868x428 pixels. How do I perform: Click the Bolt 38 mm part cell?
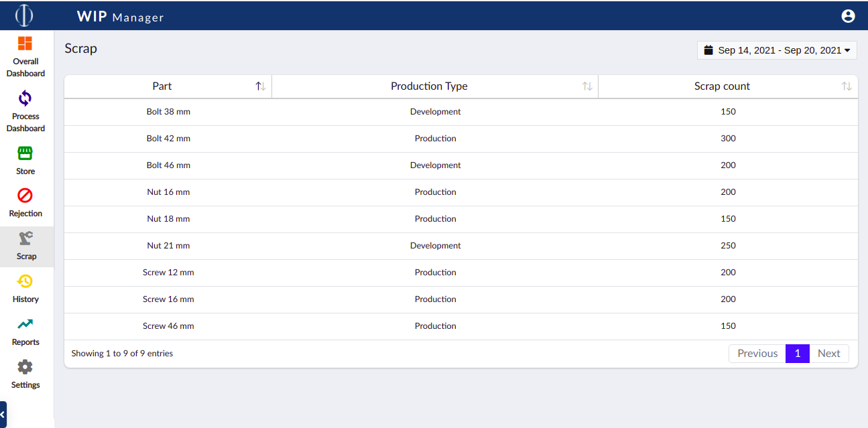[168, 112]
